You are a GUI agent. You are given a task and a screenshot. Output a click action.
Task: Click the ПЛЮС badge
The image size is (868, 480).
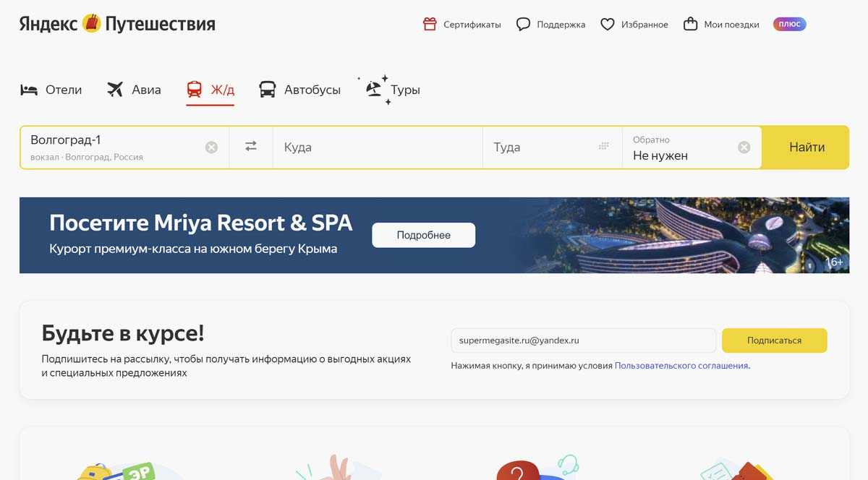pyautogui.click(x=789, y=24)
